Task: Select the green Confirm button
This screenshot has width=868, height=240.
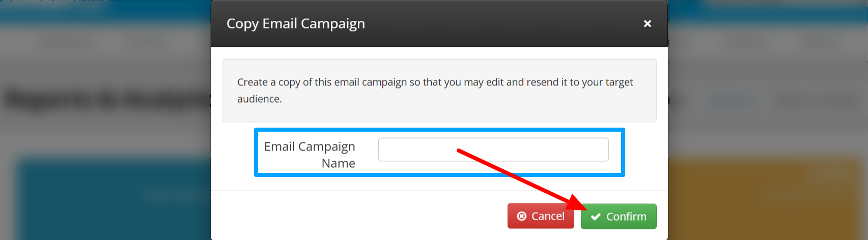Action: coord(619,216)
